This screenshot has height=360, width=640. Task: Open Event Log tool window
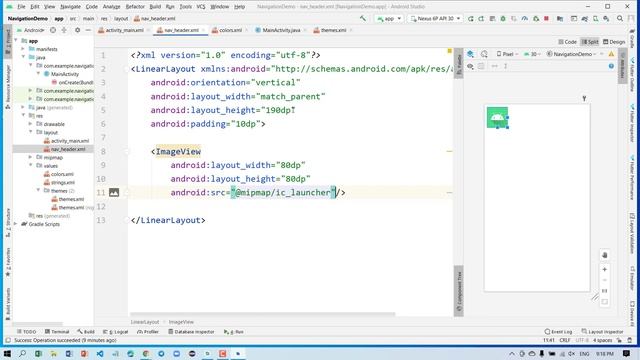click(558, 332)
